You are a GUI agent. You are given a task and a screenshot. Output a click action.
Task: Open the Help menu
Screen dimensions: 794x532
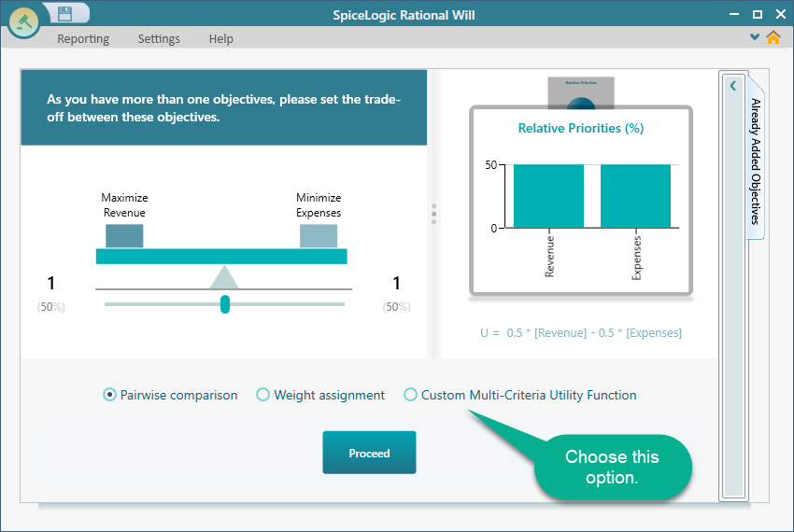[221, 39]
